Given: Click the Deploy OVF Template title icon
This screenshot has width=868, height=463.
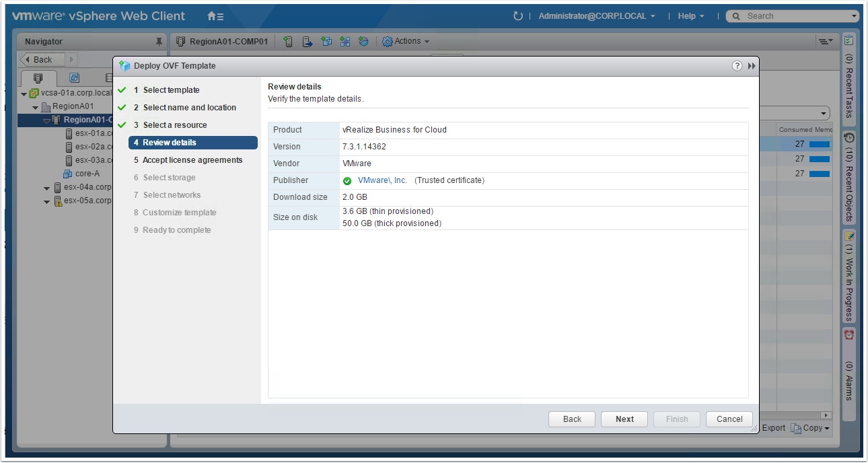Looking at the screenshot, I should (x=124, y=66).
